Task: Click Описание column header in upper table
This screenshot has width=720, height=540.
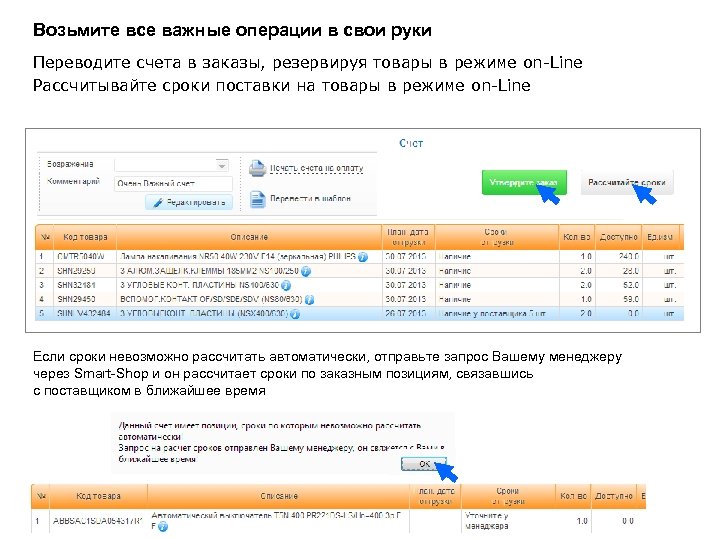Action: tap(249, 237)
